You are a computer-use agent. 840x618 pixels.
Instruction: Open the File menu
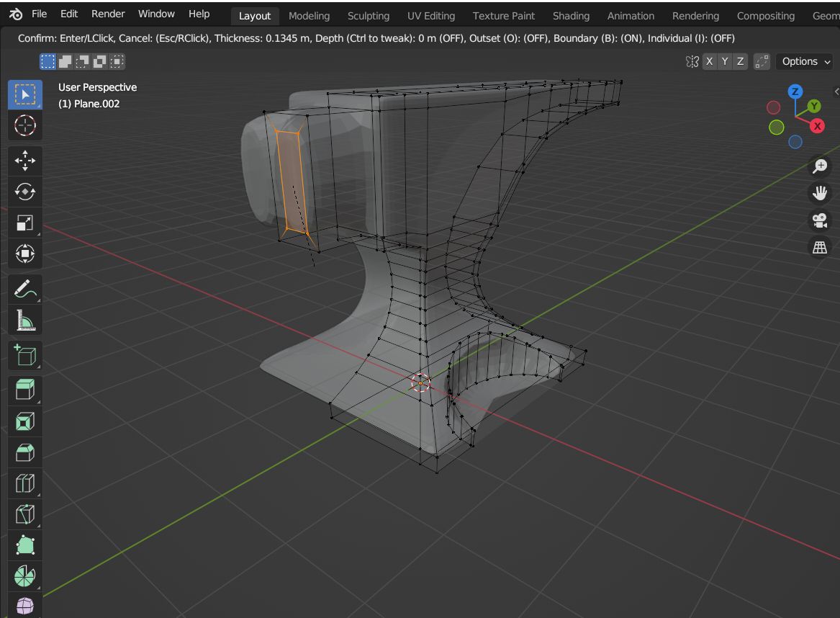(39, 14)
